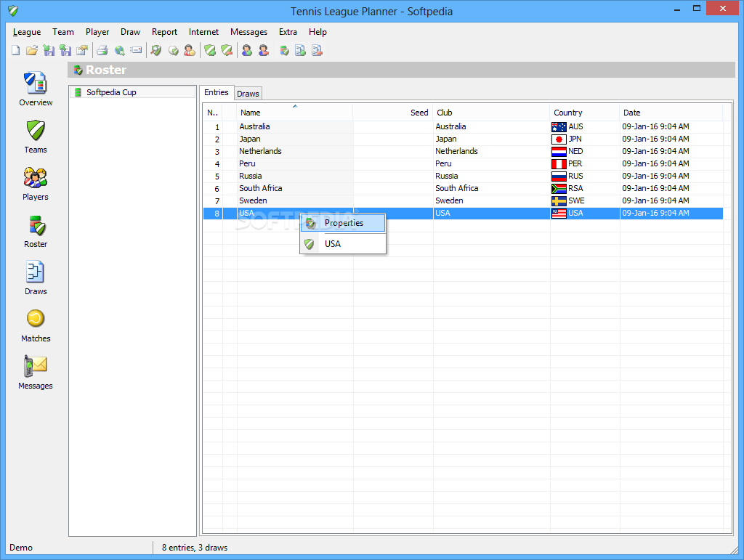The image size is (744, 560).
Task: Open the Player menu
Action: pos(97,32)
